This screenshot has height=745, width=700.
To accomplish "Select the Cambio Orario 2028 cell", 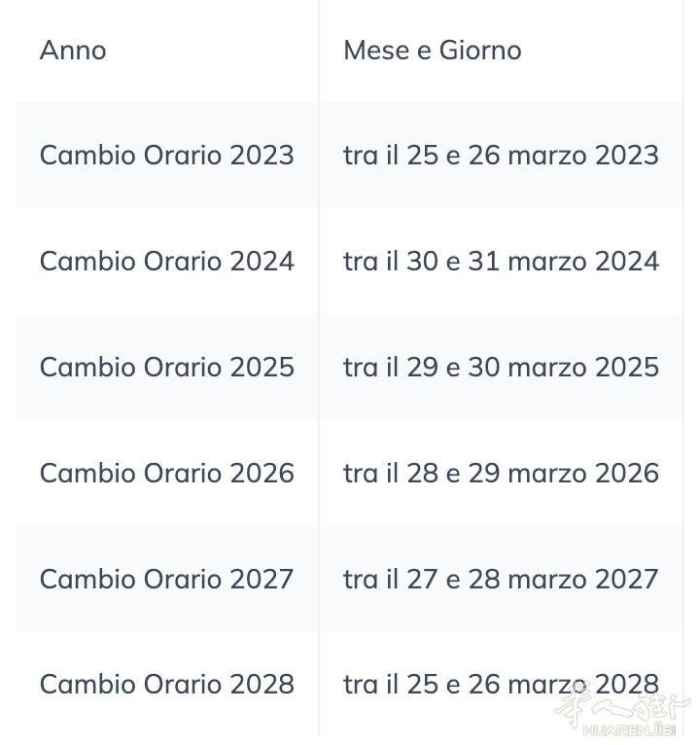I will pyautogui.click(x=166, y=685).
